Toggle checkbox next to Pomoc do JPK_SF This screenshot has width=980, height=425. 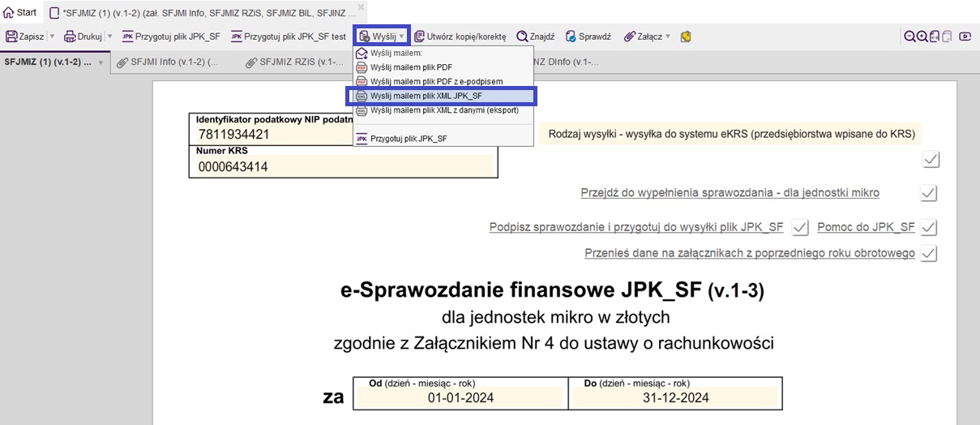coord(929,227)
